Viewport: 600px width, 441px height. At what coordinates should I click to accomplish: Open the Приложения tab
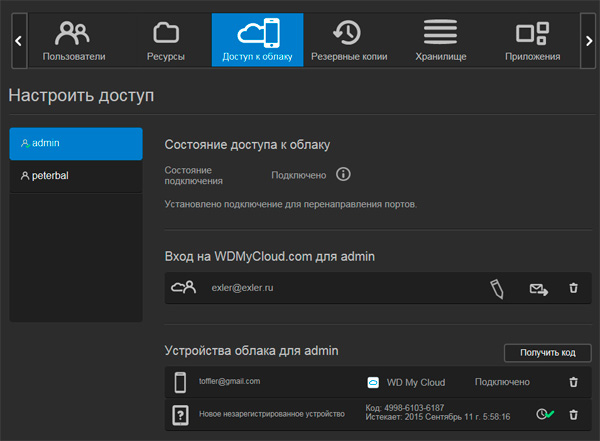click(532, 41)
